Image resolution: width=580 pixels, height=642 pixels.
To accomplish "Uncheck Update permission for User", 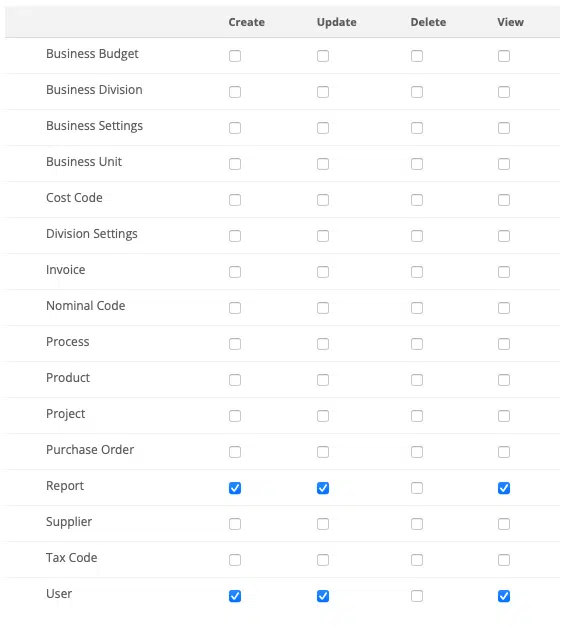I will coord(323,596).
